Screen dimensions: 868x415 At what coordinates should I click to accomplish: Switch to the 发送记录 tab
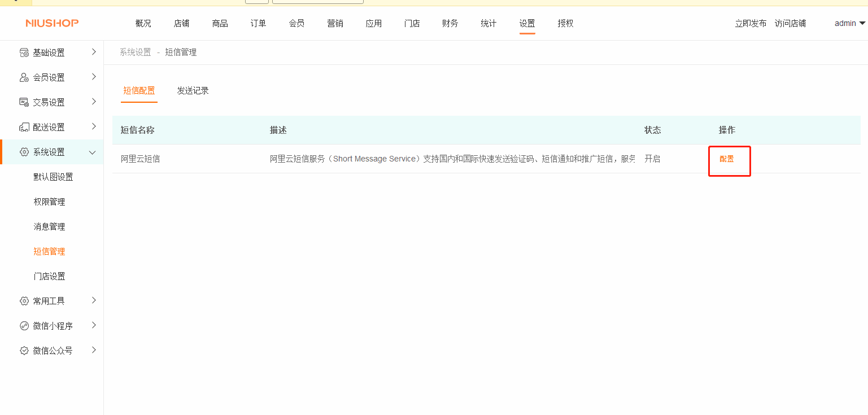click(193, 91)
